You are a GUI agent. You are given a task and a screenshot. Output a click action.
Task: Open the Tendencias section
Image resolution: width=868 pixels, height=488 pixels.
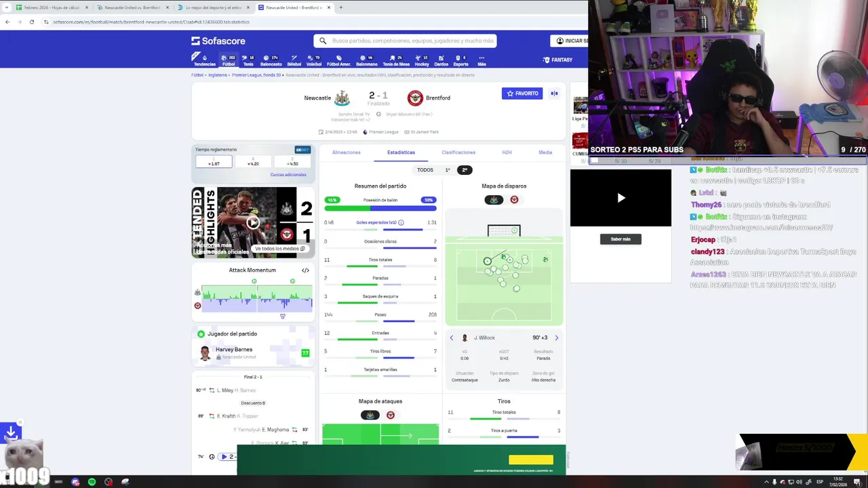pos(205,60)
